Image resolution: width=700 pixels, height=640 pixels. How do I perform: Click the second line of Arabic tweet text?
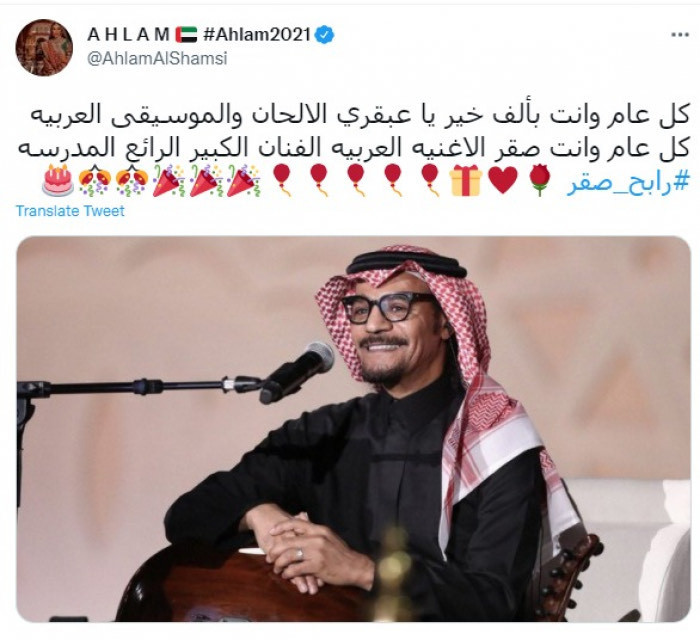pyautogui.click(x=354, y=148)
